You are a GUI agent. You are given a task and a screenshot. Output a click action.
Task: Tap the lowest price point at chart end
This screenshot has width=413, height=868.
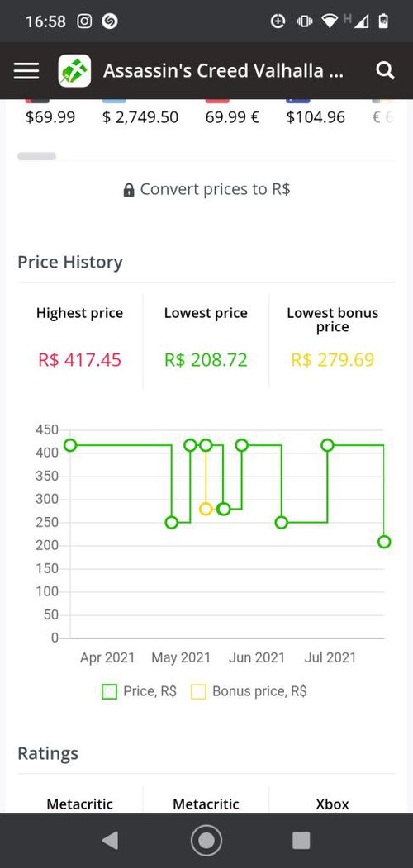click(384, 542)
